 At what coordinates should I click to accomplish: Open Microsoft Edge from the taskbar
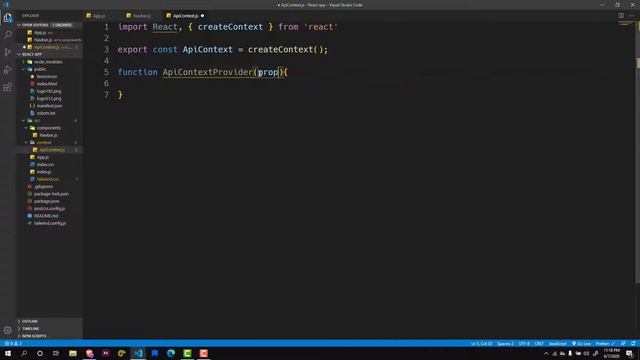click(x=171, y=353)
